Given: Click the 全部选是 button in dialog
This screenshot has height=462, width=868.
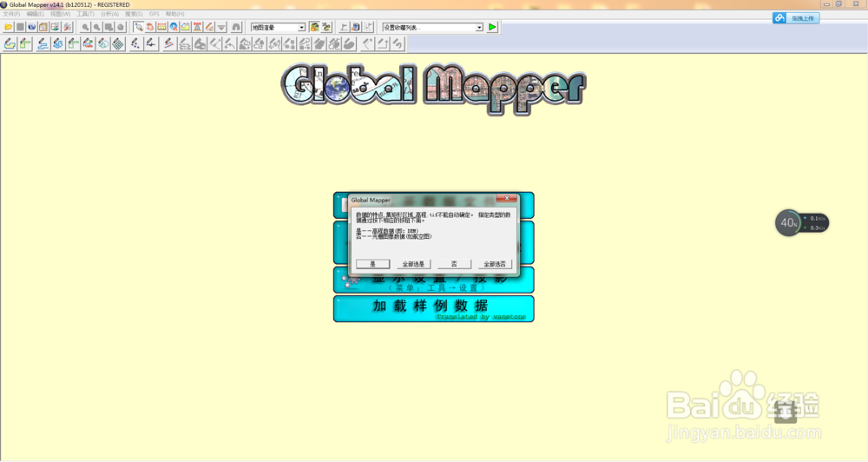Looking at the screenshot, I should click(x=413, y=264).
